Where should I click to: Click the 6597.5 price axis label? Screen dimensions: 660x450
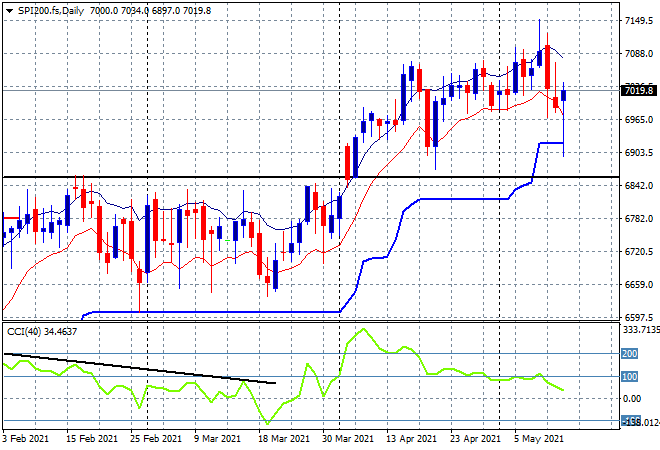coord(639,318)
